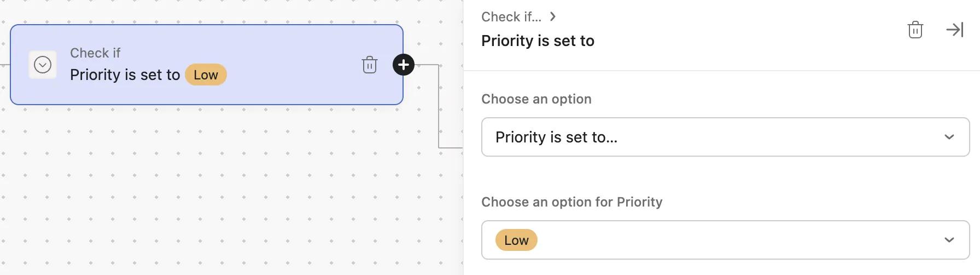Click the black plus button on the card edge

pos(404,65)
